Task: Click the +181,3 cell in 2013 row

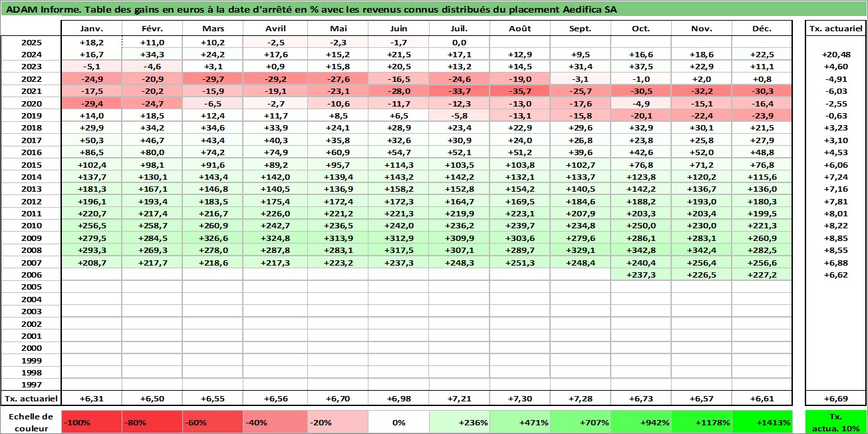Action: [91, 189]
